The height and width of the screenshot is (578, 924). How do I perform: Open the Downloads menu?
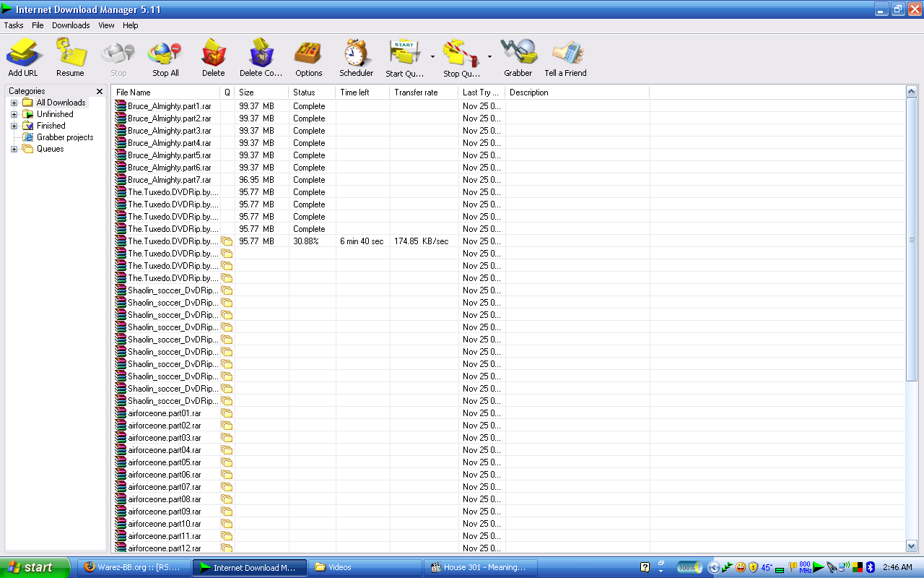coord(71,25)
